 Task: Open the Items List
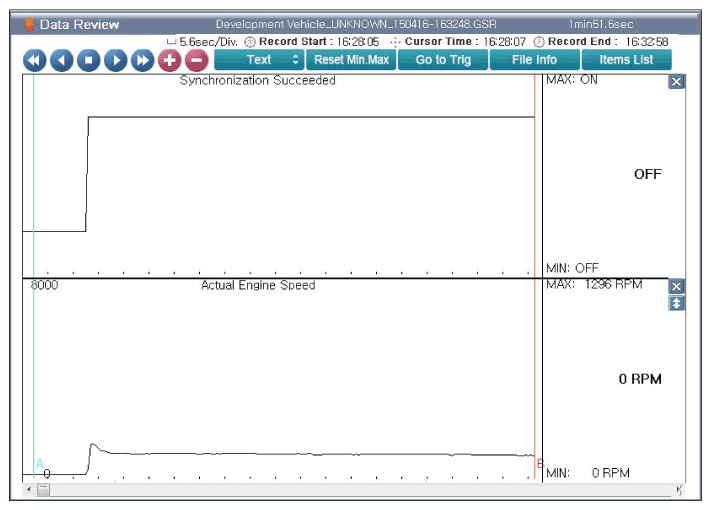click(626, 60)
